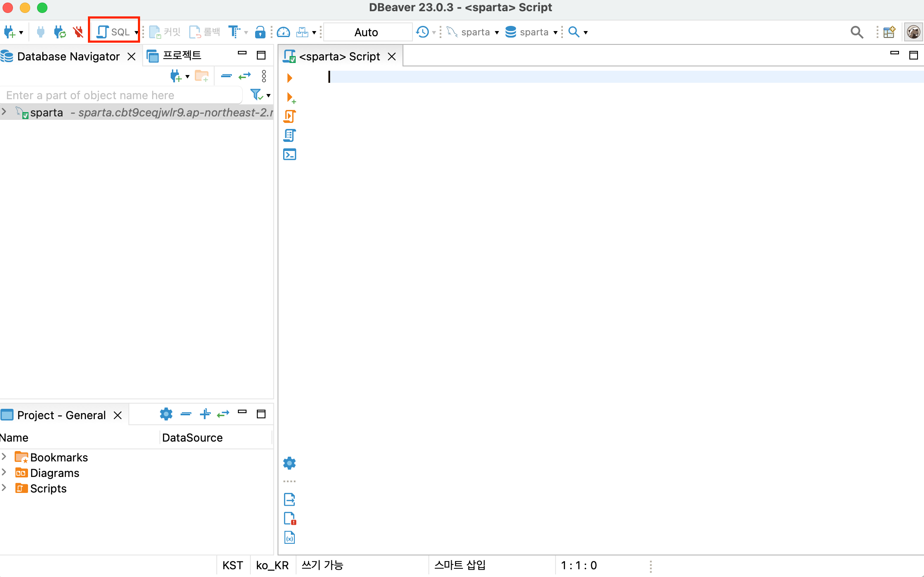Expand the Bookmarks folder
The height and width of the screenshot is (577, 924).
[x=4, y=456]
